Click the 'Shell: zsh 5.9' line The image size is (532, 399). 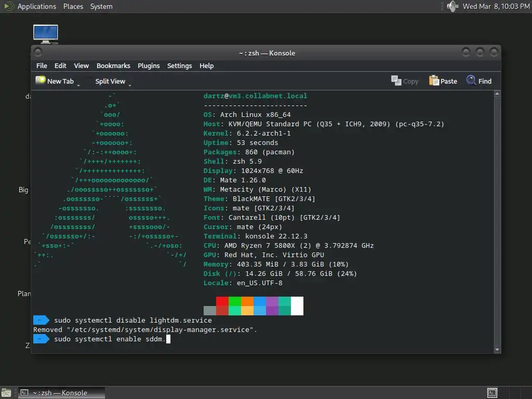[232, 162]
